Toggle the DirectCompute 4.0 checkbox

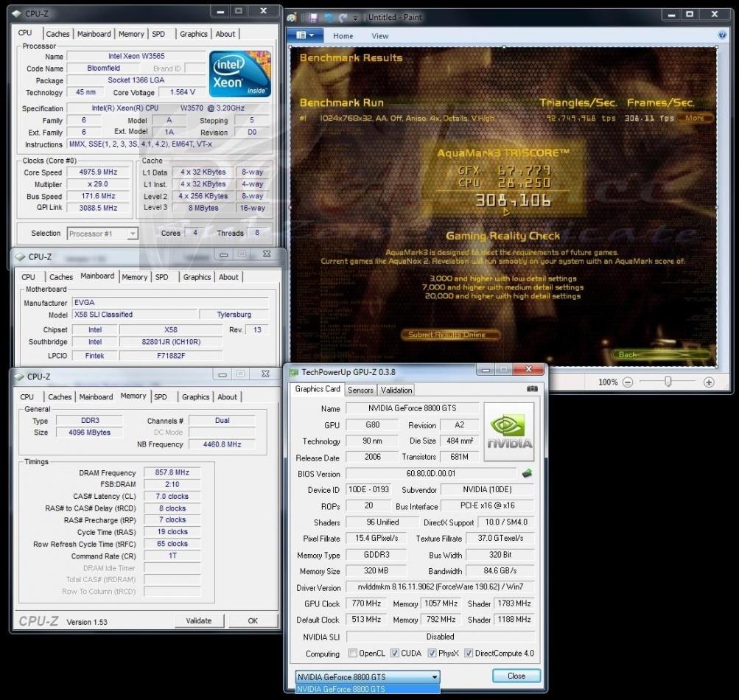469,653
